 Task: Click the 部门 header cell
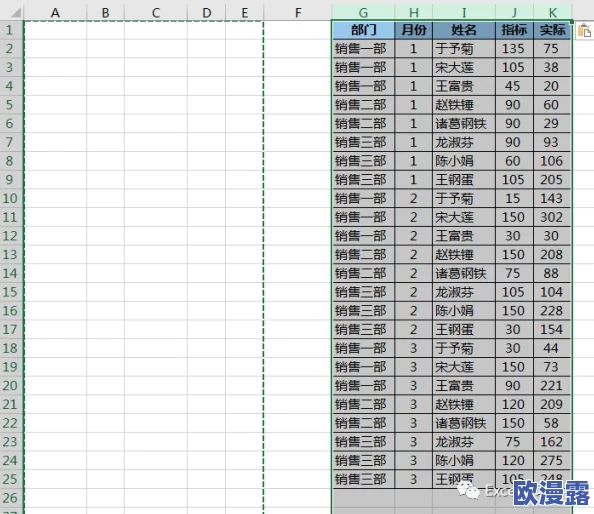pyautogui.click(x=363, y=30)
